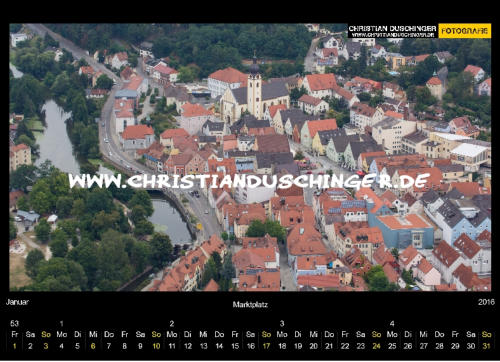Choose Sunday 31 at calendar end
The image size is (500, 362).
click(x=487, y=346)
